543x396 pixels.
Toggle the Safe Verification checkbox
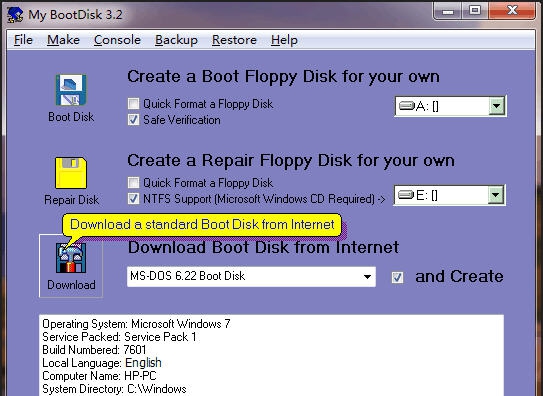133,120
